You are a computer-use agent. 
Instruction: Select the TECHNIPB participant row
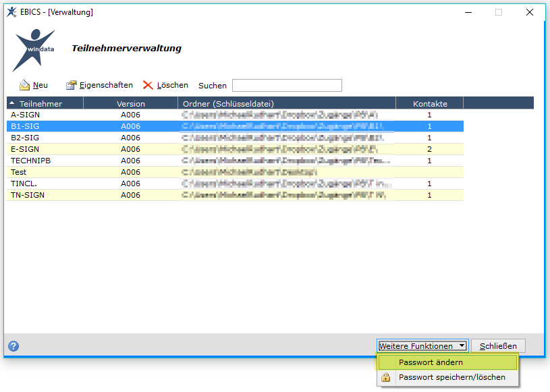click(235, 161)
